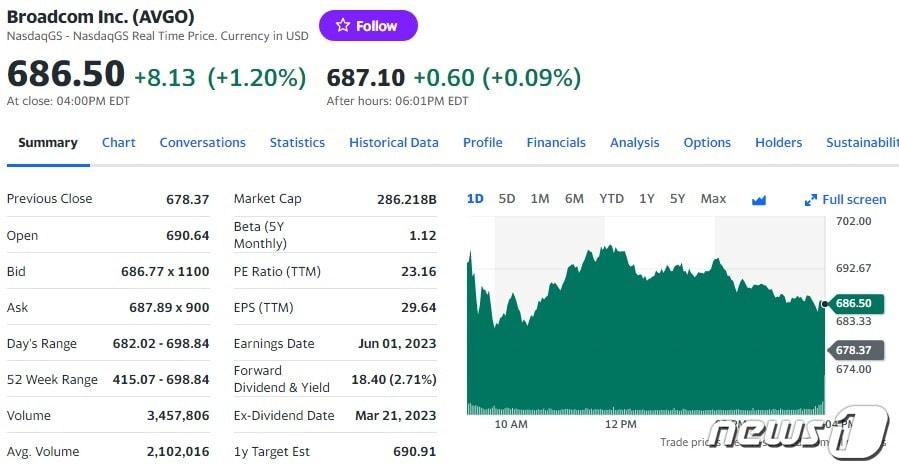899x472 pixels.
Task: Set chart range to 5D
Action: [x=507, y=198]
